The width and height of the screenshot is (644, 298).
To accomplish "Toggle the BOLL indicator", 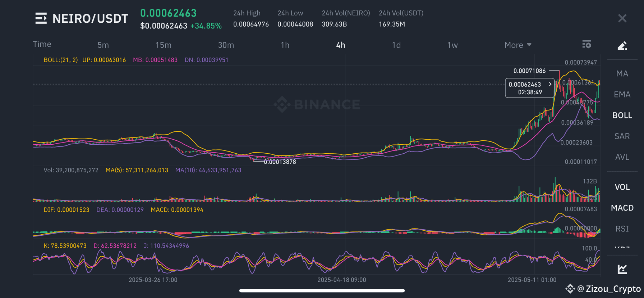I will (622, 116).
